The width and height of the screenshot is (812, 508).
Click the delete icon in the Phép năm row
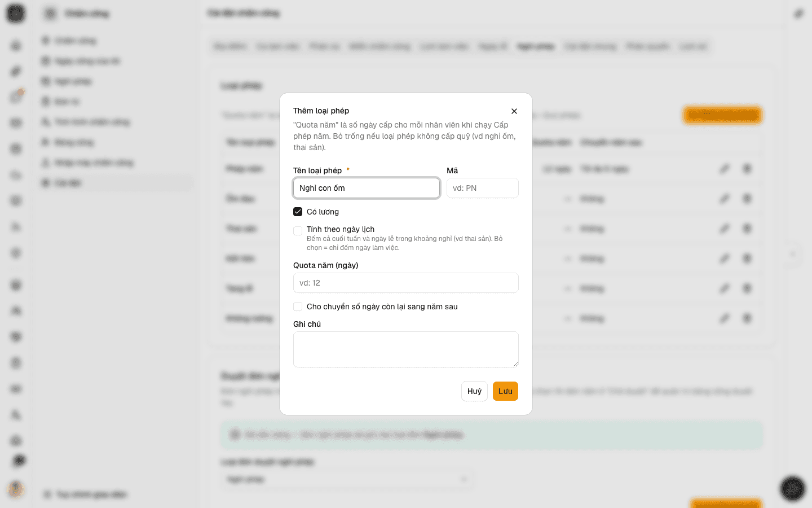747,169
